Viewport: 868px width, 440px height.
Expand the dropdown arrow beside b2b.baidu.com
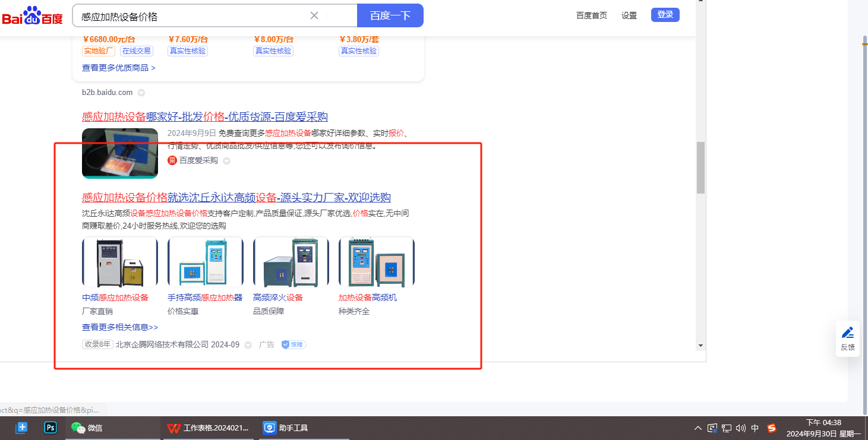(141, 93)
